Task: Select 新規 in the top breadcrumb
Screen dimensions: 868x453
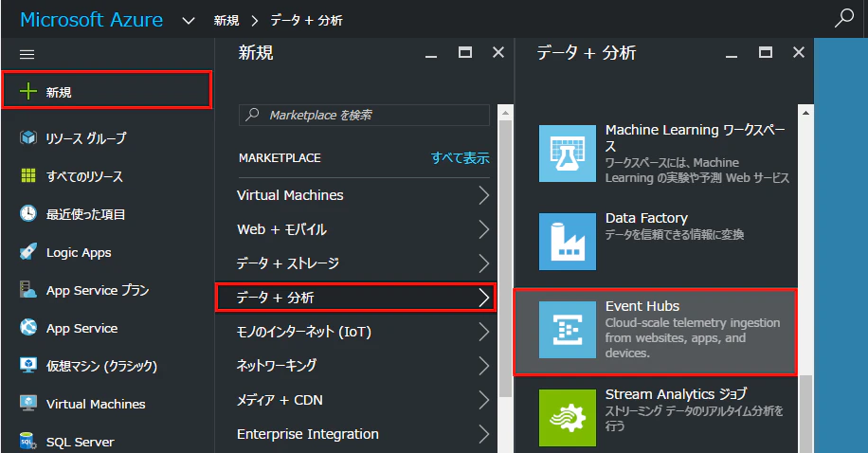Action: click(x=226, y=21)
